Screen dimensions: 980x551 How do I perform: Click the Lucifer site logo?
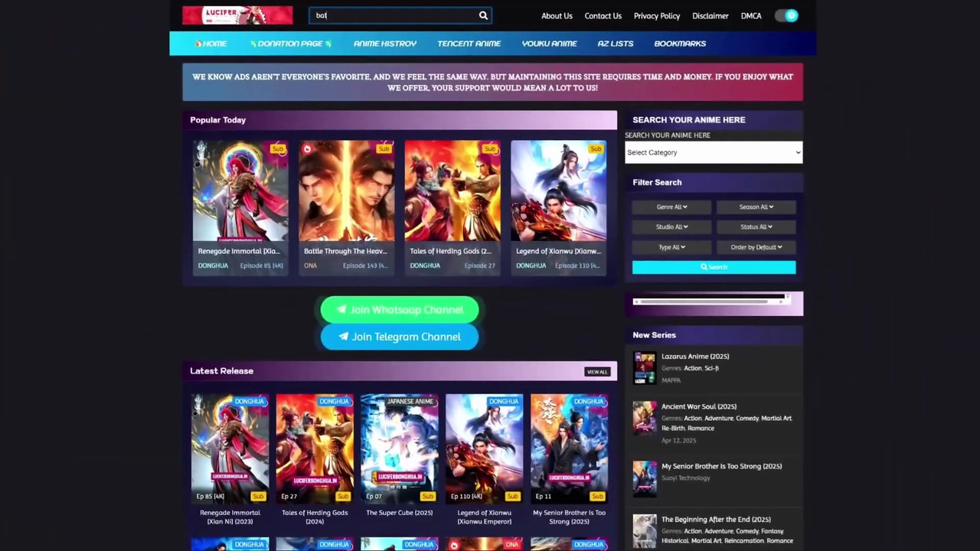tap(237, 15)
